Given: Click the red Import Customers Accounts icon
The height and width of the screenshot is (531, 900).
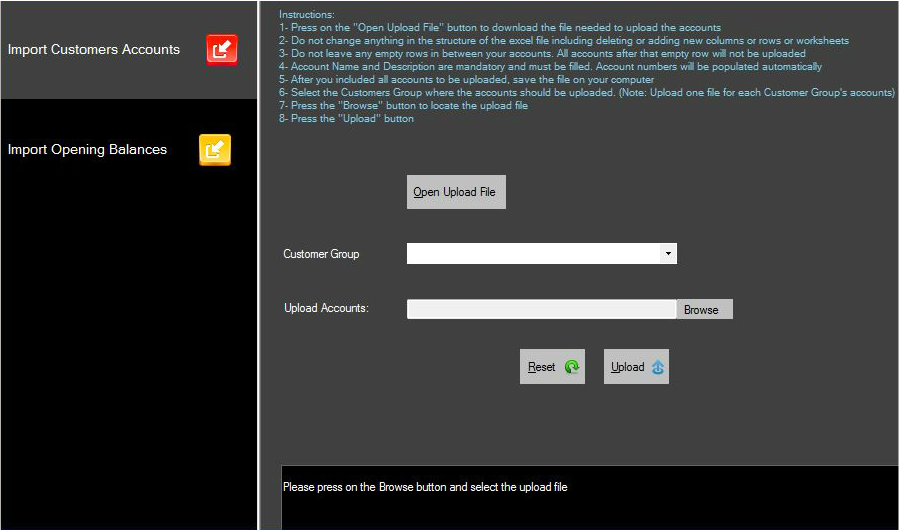Looking at the screenshot, I should pos(222,49).
